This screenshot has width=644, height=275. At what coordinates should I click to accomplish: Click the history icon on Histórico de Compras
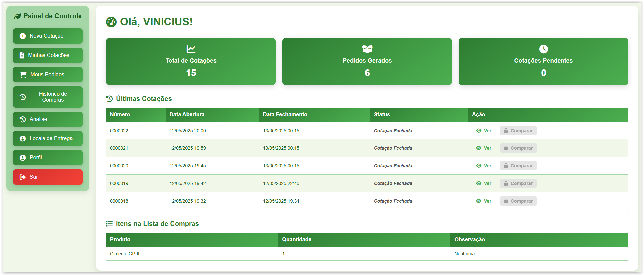(x=23, y=97)
